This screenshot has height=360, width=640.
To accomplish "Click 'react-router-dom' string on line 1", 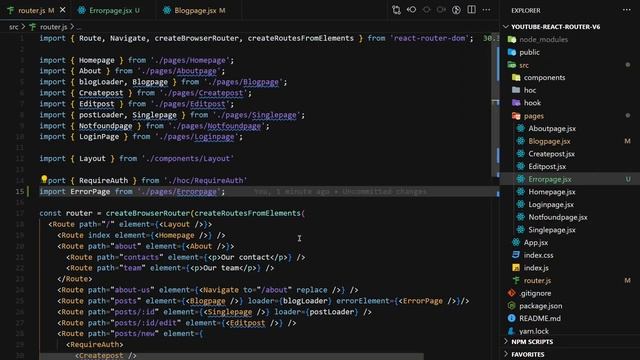I will [x=429, y=38].
